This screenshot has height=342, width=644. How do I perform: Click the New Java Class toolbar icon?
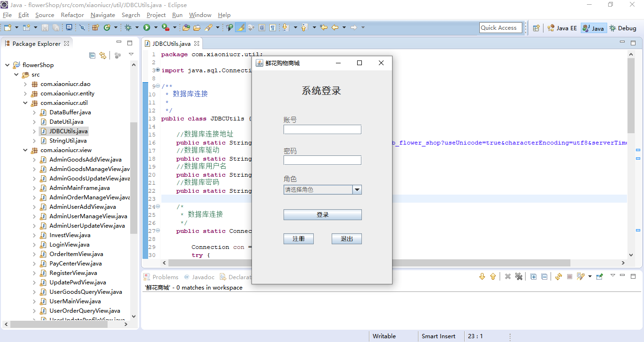point(107,28)
